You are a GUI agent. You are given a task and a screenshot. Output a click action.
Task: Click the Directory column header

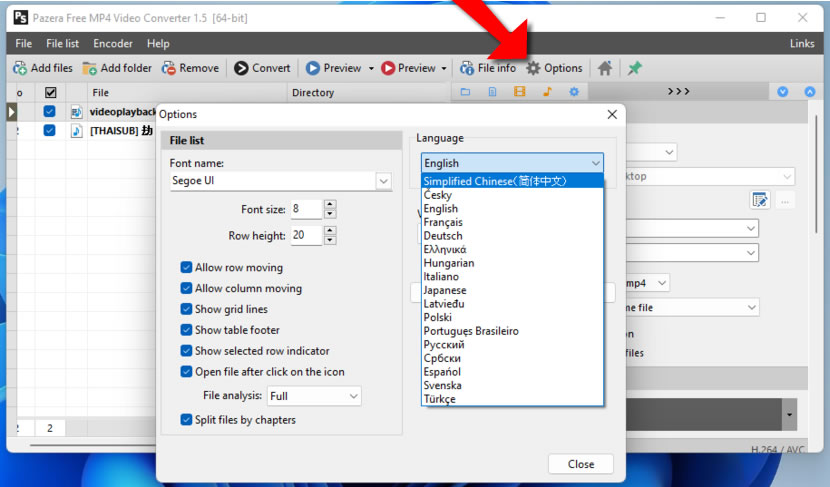pos(369,93)
